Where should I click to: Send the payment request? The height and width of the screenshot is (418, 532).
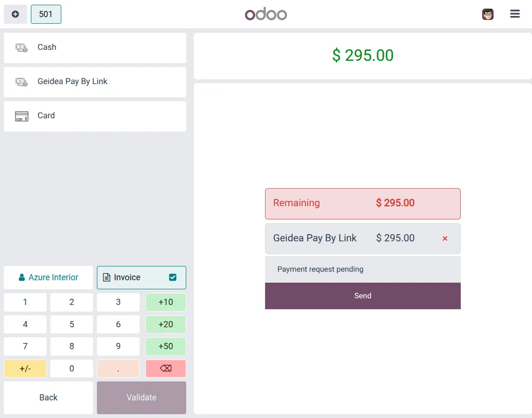coord(362,296)
